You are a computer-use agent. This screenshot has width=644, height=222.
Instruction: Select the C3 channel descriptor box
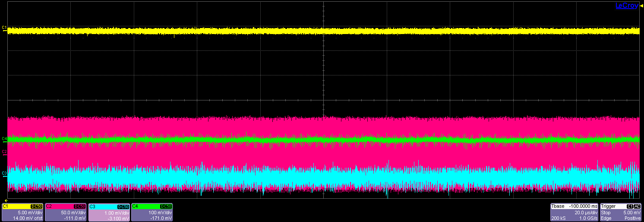click(108, 213)
